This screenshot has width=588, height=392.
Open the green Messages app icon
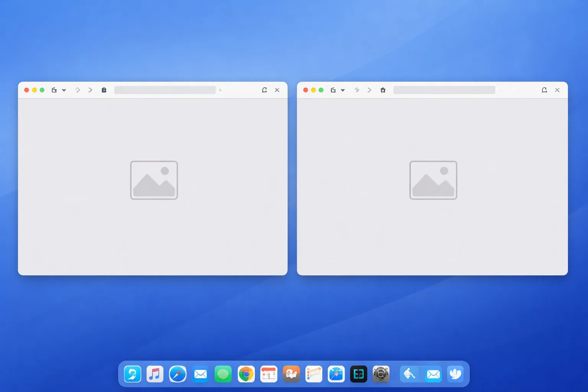coord(223,374)
